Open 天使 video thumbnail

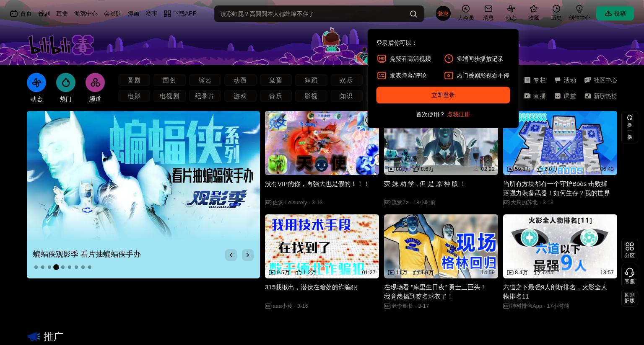click(322, 143)
